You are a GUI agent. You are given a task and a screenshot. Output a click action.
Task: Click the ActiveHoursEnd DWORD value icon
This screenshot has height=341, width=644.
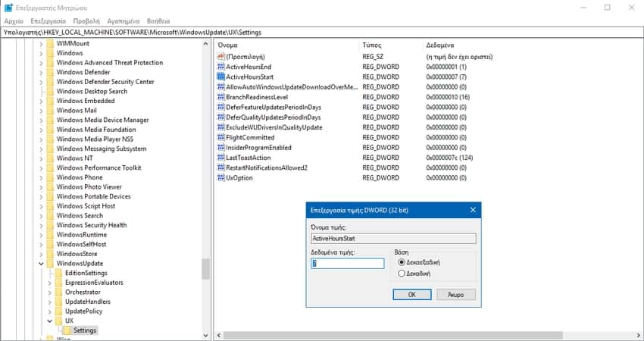tap(221, 67)
